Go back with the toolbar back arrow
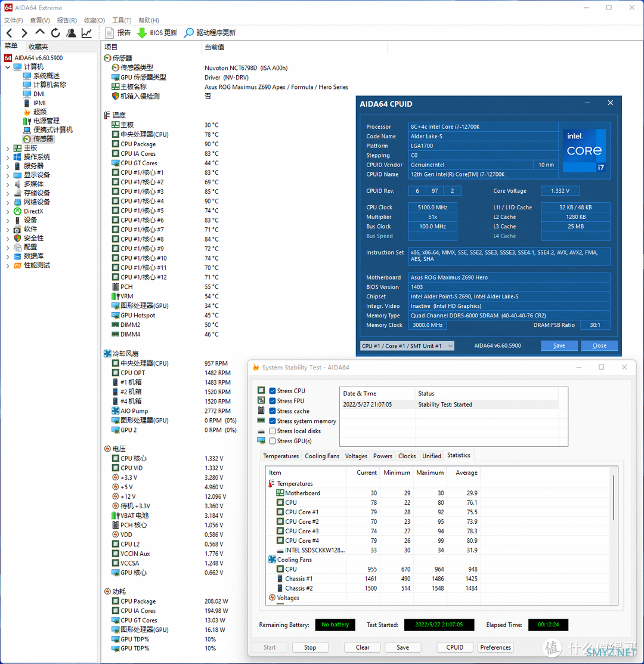 coord(10,33)
